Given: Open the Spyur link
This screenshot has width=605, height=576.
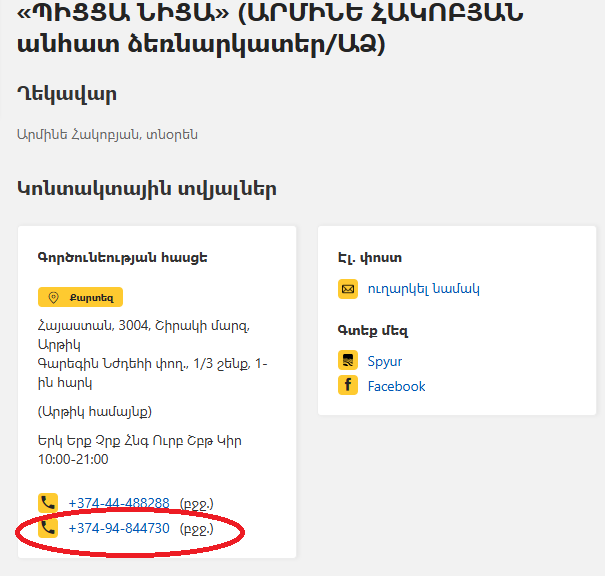Looking at the screenshot, I should [385, 361].
